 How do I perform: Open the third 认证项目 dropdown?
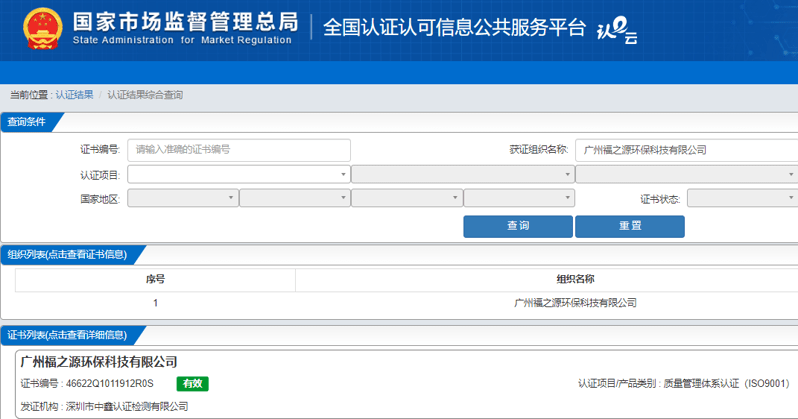click(x=687, y=174)
